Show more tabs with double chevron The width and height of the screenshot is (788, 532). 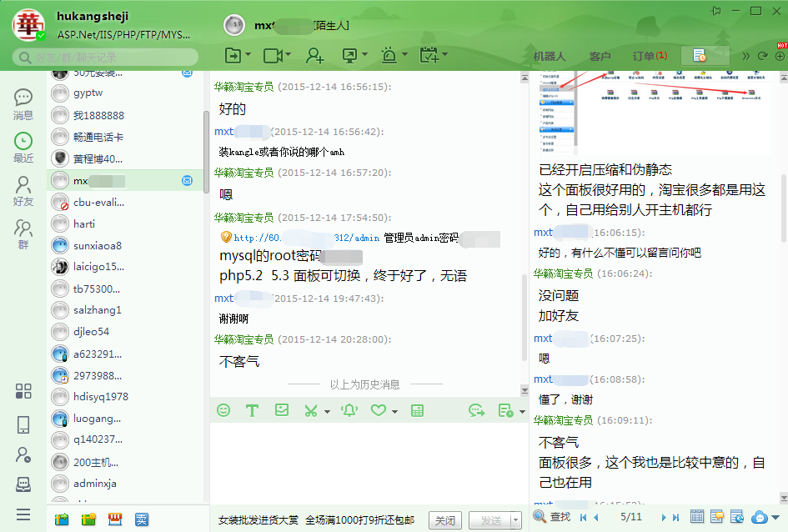(746, 56)
